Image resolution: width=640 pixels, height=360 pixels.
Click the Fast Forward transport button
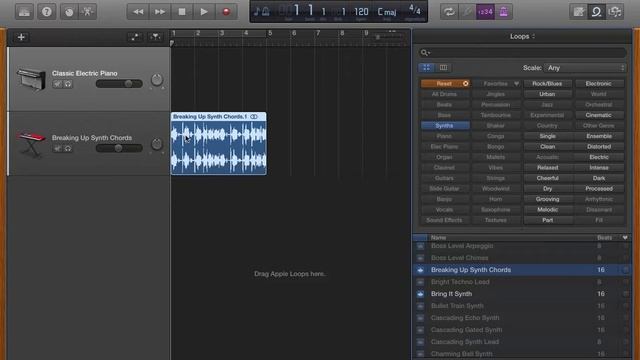(160, 12)
